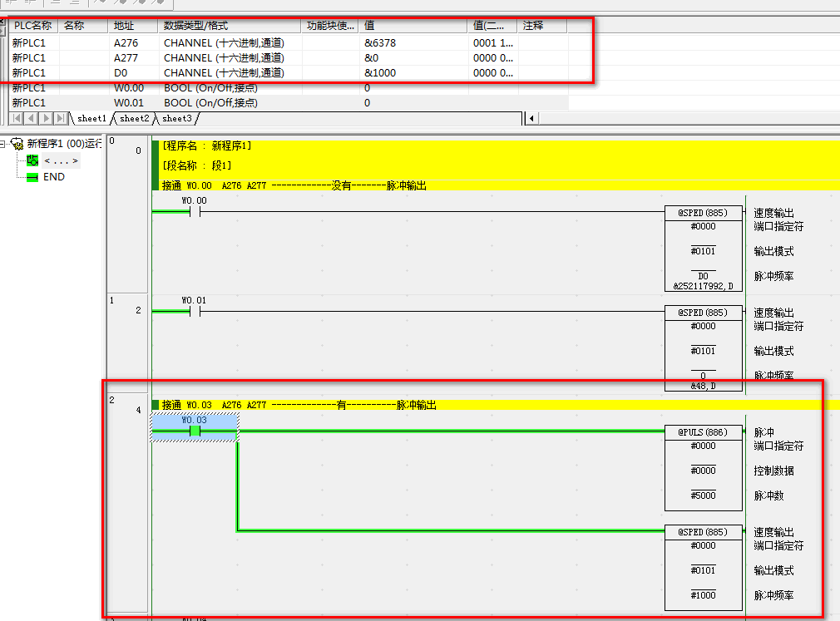Click the 地址 column header

[133, 26]
